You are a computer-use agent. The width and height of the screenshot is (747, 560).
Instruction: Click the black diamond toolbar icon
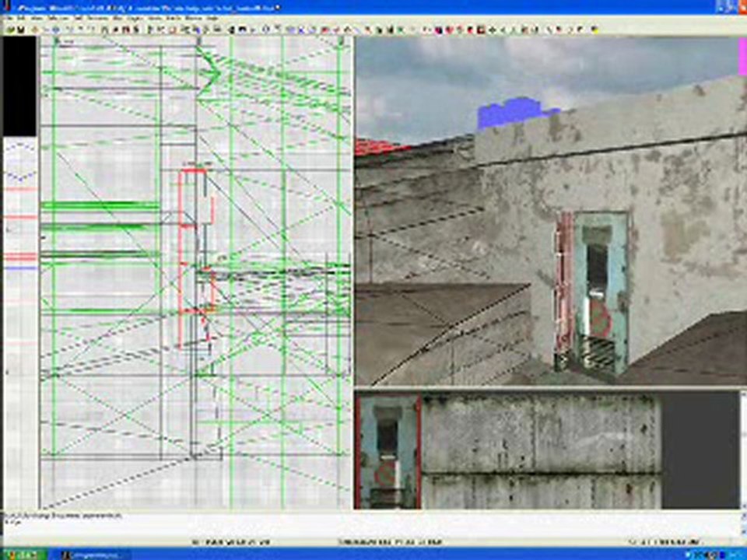(492, 30)
